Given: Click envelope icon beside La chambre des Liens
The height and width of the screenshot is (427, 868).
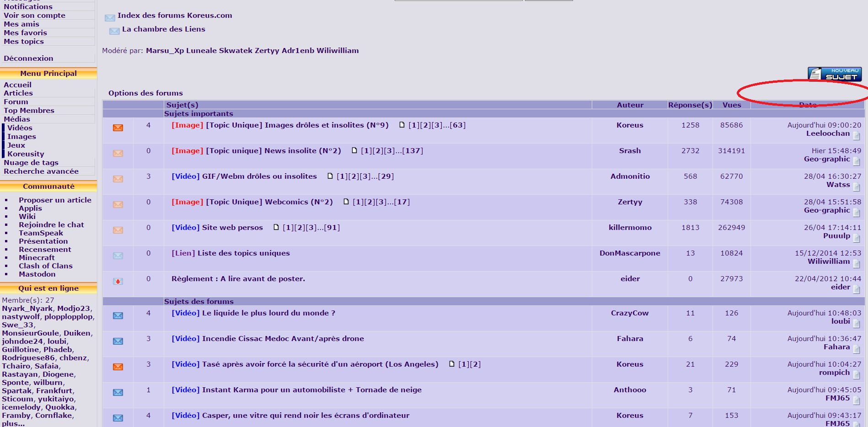Looking at the screenshot, I should tap(114, 31).
